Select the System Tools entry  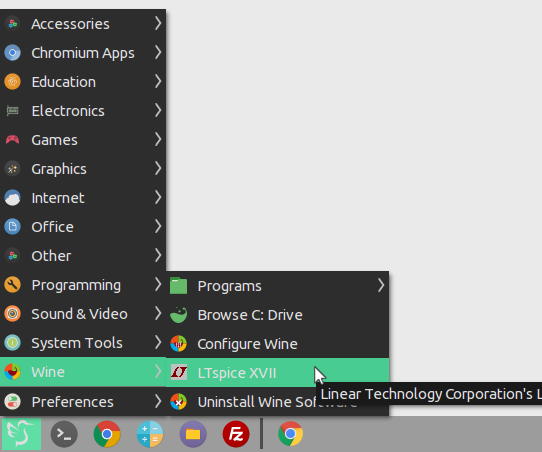(83, 343)
